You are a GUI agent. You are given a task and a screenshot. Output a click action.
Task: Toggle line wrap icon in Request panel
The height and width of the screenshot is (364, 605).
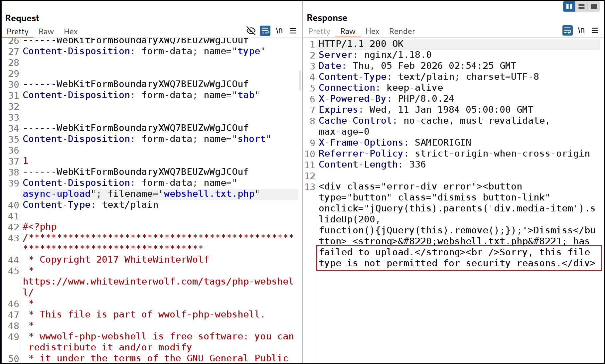pos(265,31)
